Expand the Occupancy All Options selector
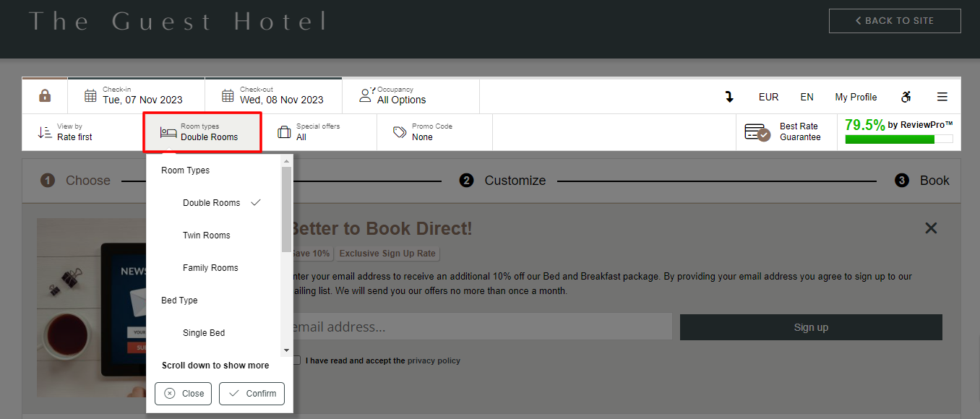This screenshot has width=980, height=419. (411, 96)
